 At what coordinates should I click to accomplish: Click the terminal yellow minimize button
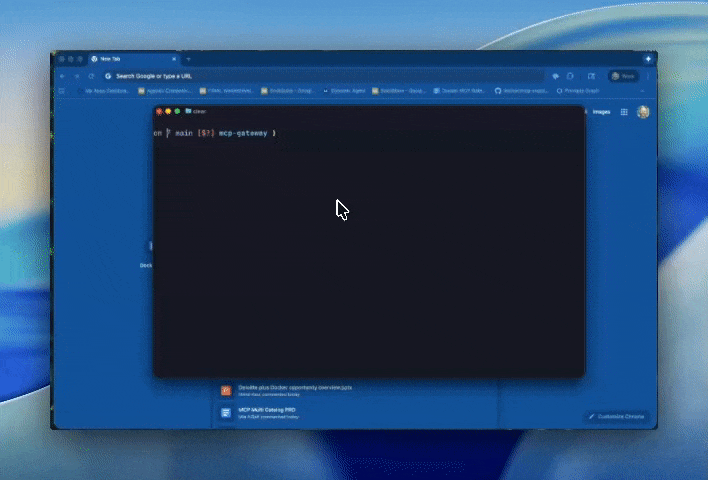[168, 111]
